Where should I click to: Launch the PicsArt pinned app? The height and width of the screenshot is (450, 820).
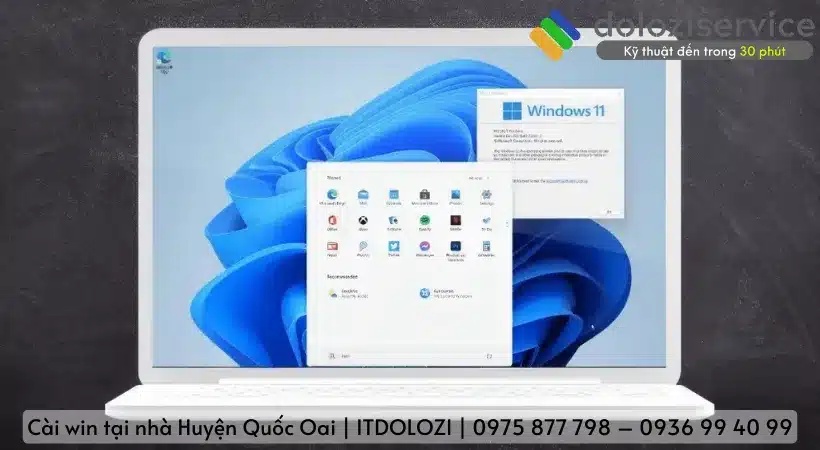[x=363, y=249]
